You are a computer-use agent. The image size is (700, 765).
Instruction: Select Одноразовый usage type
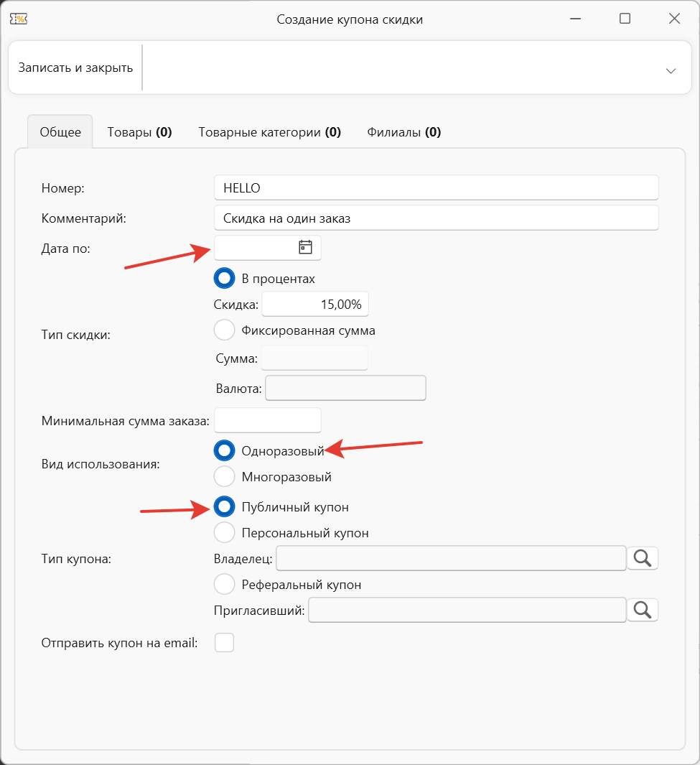pos(225,450)
